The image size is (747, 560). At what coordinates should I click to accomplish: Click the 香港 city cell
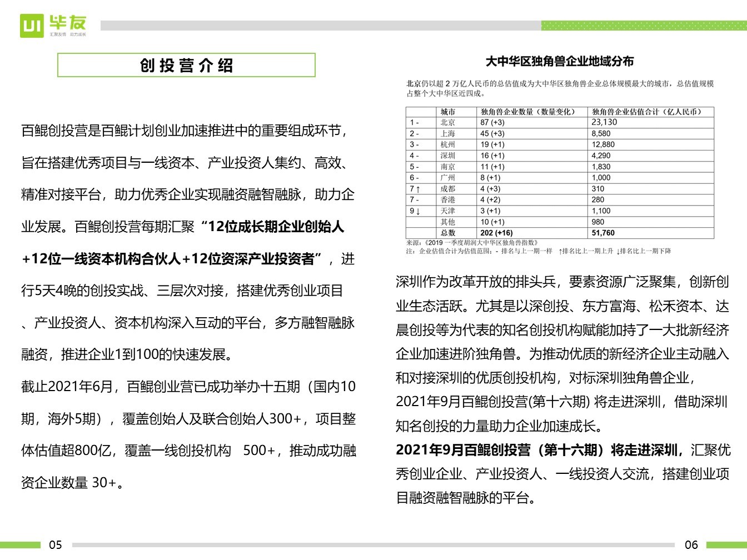point(448,199)
